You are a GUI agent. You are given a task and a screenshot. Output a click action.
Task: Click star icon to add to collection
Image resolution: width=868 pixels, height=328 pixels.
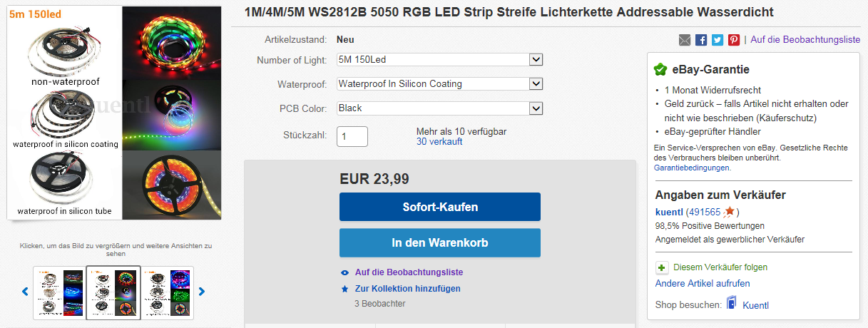[345, 289]
